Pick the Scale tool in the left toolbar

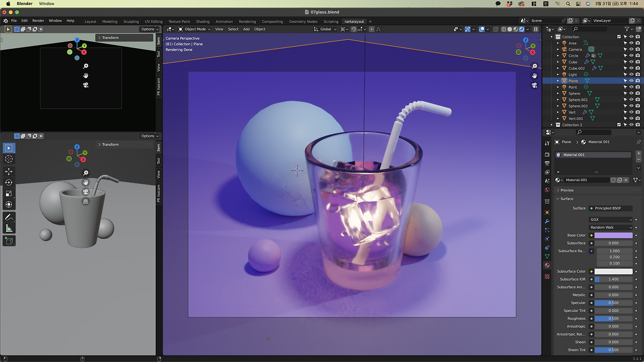9,194
